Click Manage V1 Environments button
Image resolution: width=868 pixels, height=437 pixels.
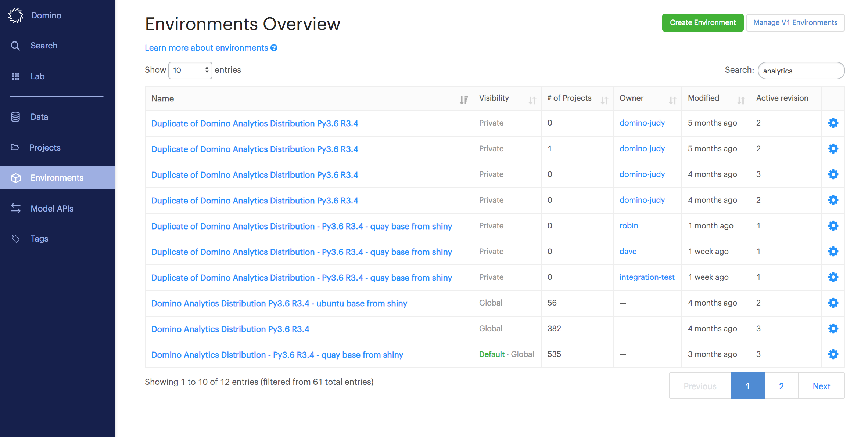795,23
